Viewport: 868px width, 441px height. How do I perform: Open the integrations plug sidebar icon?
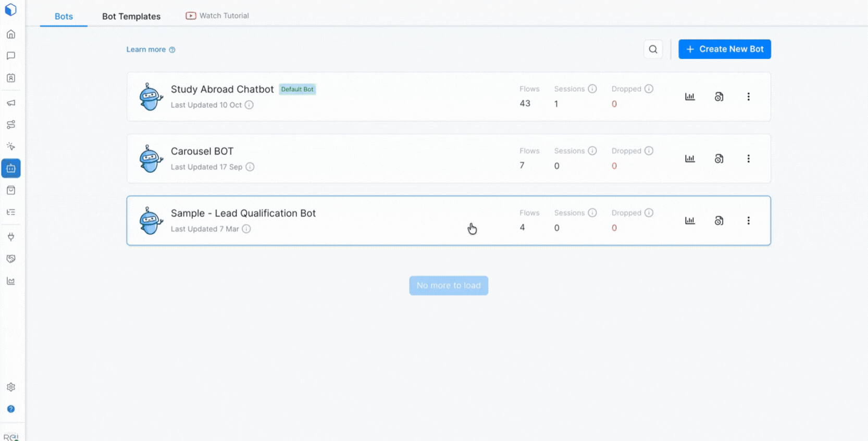coord(11,237)
